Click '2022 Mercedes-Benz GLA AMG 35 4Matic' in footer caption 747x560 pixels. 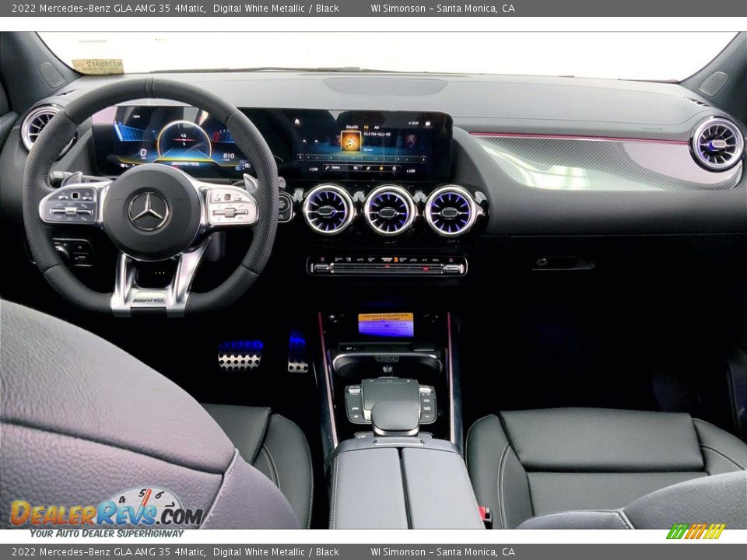coord(109,552)
